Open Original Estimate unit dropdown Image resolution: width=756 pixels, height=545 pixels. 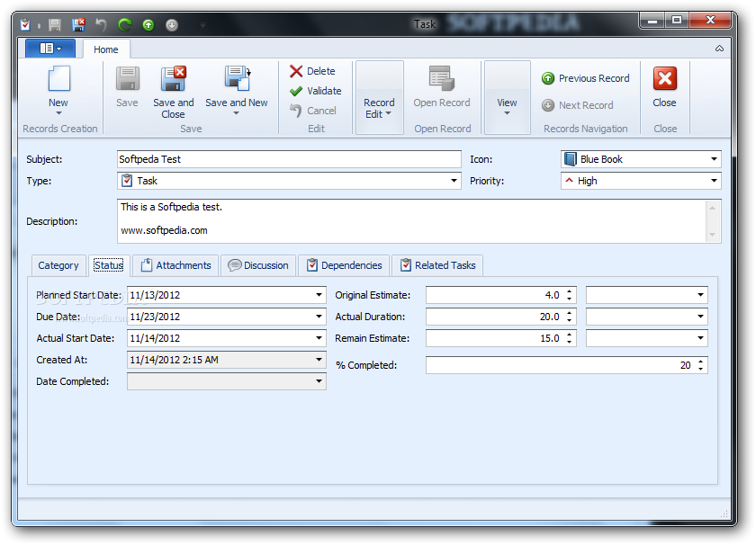pyautogui.click(x=700, y=295)
